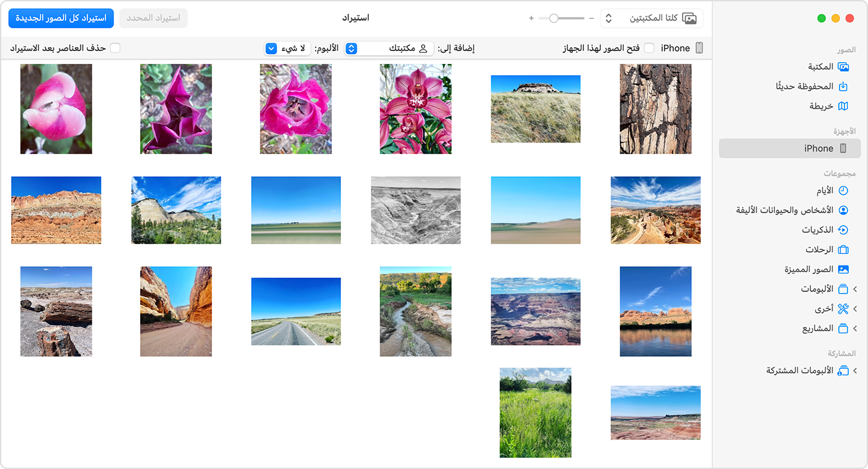
Task: Click استيراد كل الصور الجديدة button
Action: (60, 18)
